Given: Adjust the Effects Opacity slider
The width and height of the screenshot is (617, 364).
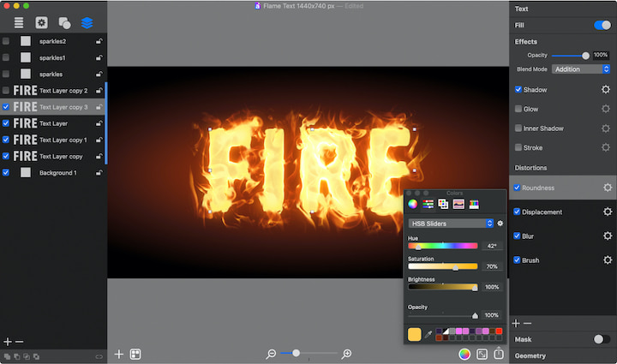Looking at the screenshot, I should point(571,56).
